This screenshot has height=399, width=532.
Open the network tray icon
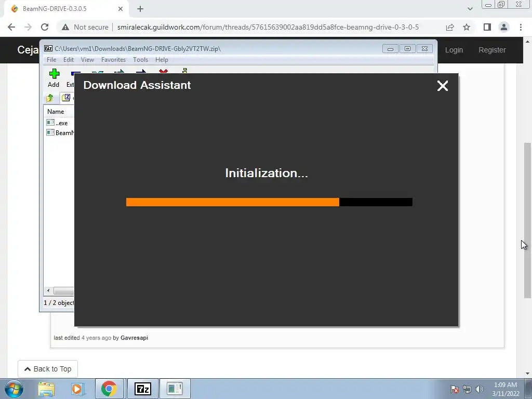coord(467,389)
